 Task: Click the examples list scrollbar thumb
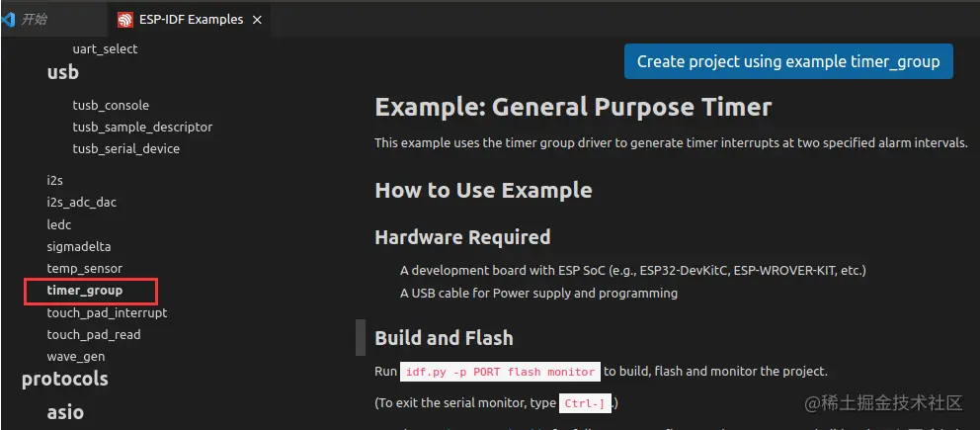coord(360,337)
